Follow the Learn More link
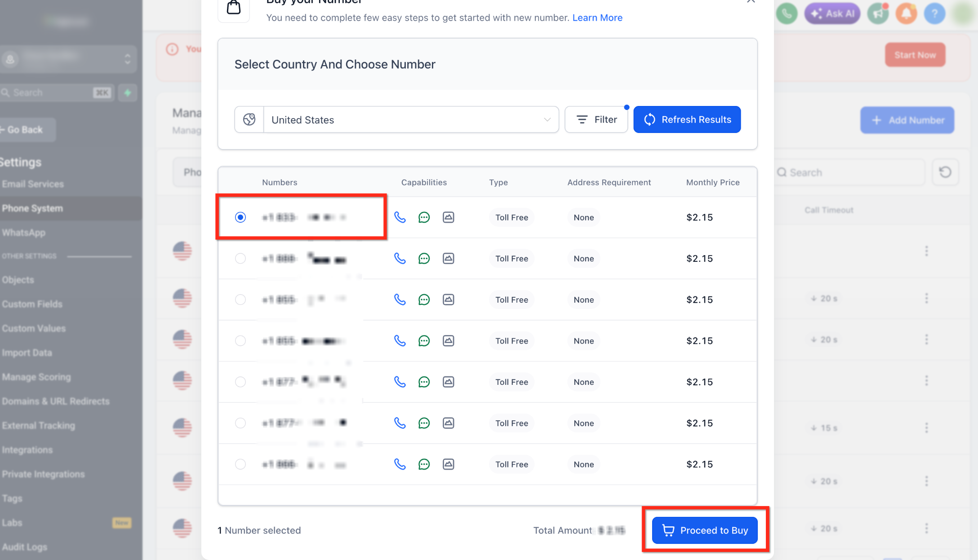This screenshot has height=560, width=978. (597, 18)
